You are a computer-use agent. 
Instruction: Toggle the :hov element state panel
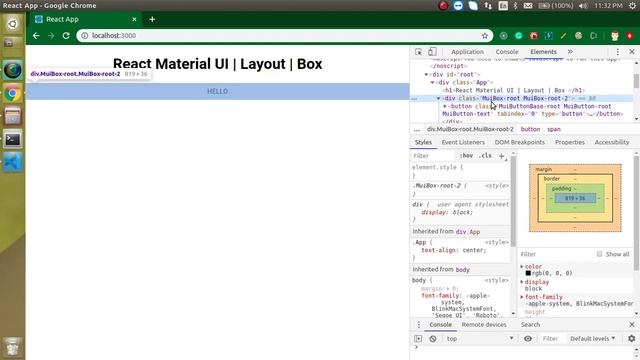tap(466, 156)
